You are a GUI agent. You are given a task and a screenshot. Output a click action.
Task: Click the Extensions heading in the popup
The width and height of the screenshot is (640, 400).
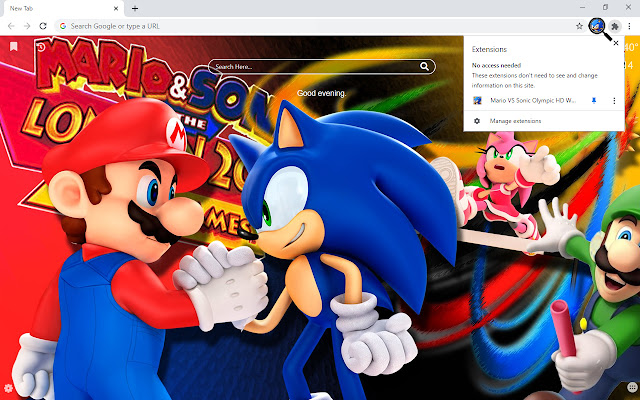pyautogui.click(x=489, y=49)
